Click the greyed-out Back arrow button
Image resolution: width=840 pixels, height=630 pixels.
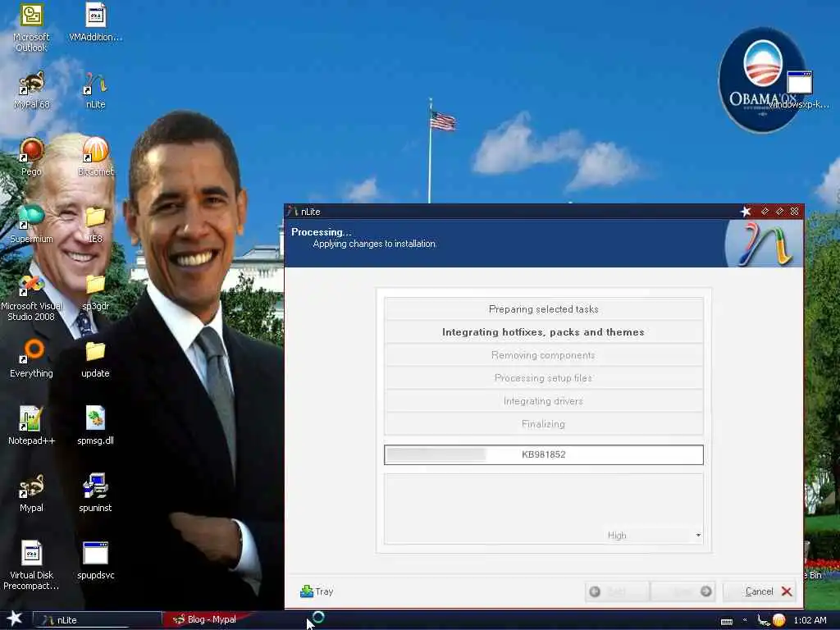pos(617,591)
